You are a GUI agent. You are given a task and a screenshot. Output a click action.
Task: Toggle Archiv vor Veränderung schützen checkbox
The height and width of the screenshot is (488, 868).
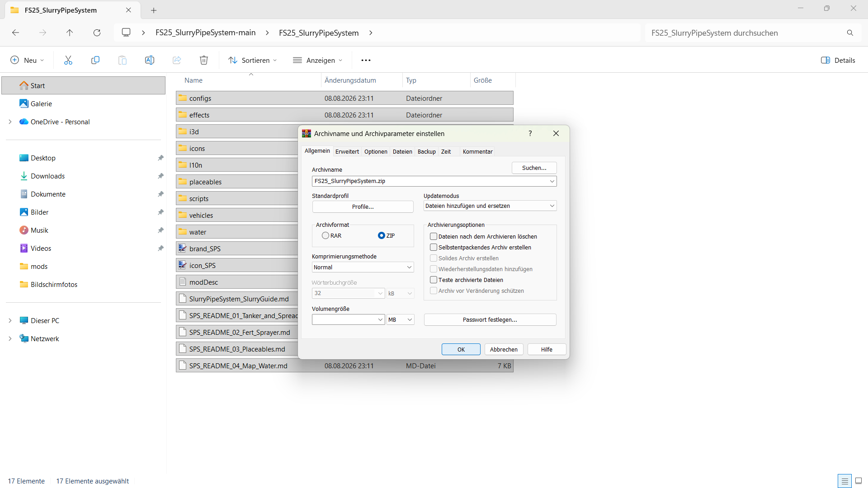(434, 291)
